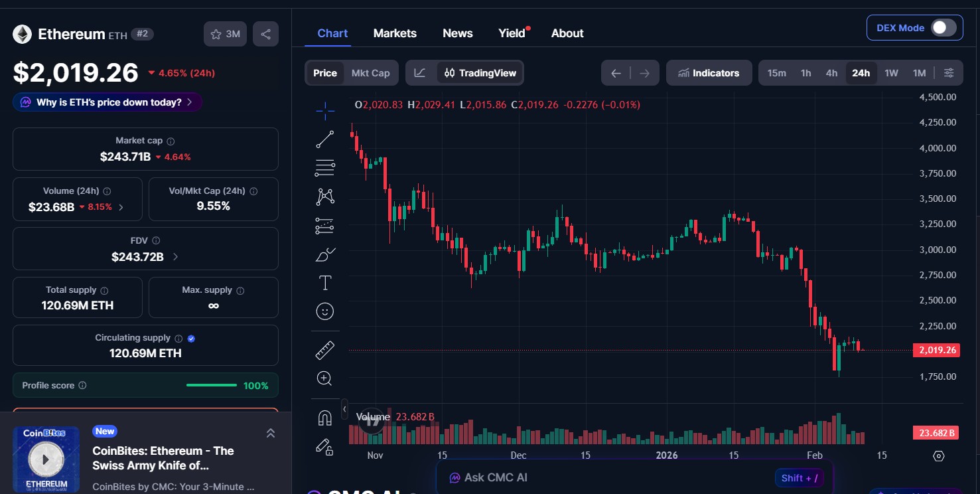
Task: Toggle lock all drawing tools
Action: 324,446
